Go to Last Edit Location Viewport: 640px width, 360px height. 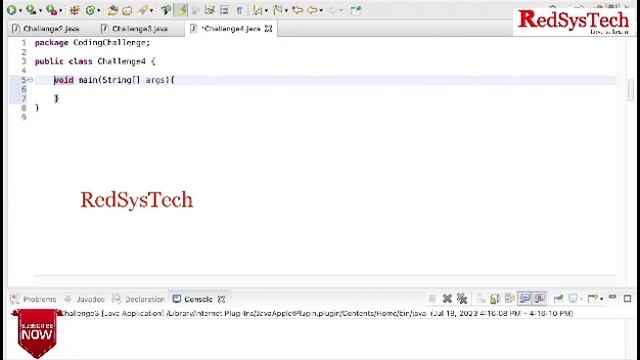pos(298,10)
